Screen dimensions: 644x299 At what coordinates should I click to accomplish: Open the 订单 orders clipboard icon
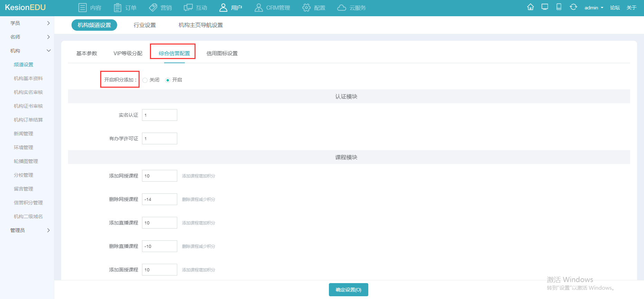click(117, 8)
